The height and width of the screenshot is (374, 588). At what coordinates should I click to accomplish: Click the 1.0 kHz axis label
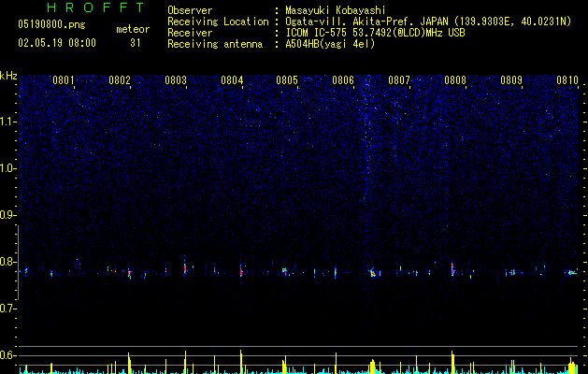(8, 168)
